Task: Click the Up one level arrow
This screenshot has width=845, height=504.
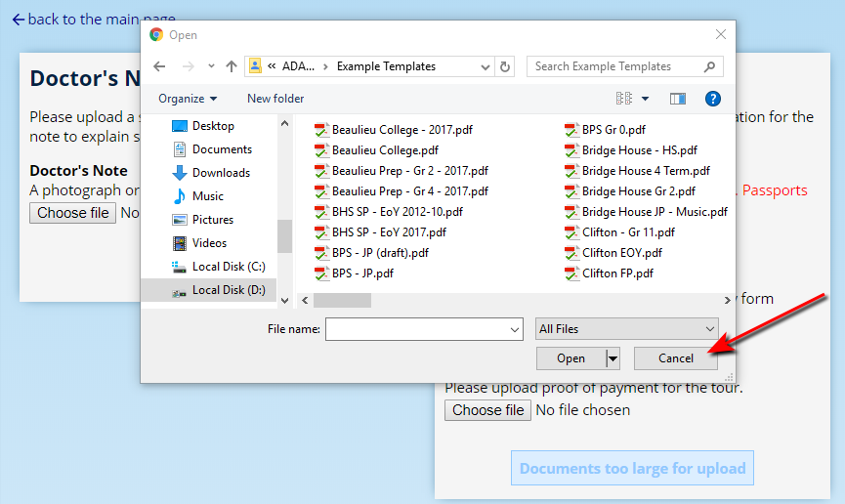Action: pos(232,66)
